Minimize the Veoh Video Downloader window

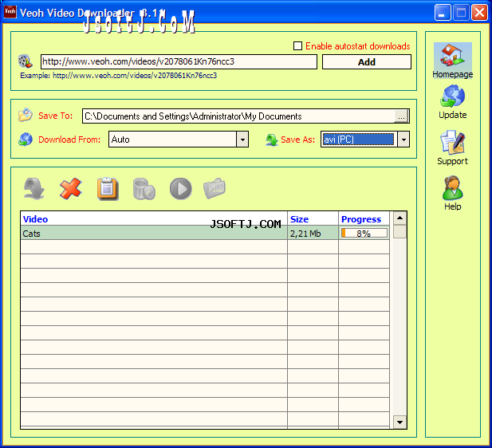click(443, 13)
